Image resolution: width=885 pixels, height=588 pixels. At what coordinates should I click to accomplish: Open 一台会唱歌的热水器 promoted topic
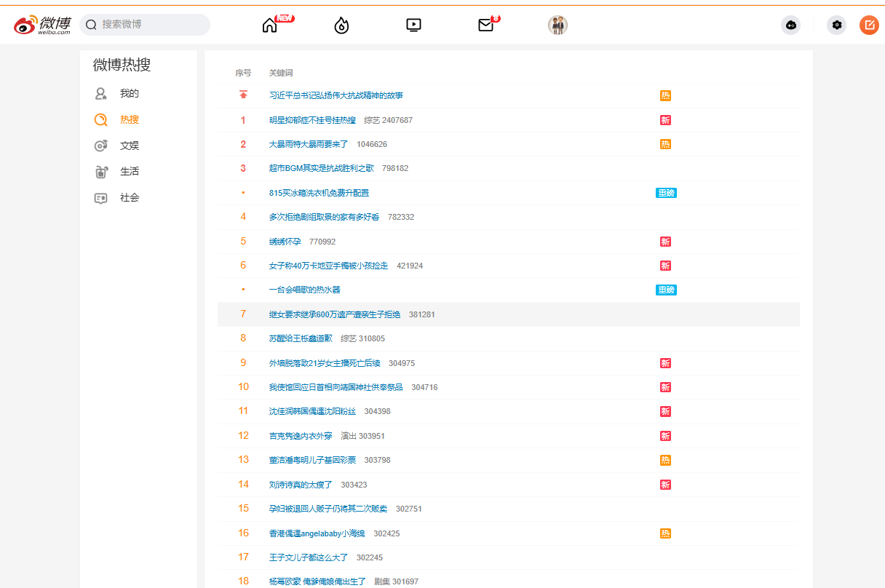click(x=304, y=290)
